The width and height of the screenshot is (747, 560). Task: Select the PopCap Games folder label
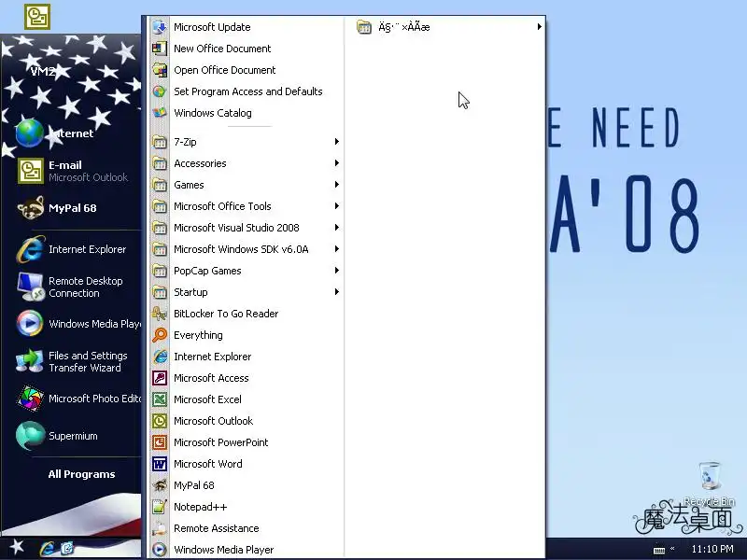[207, 271]
